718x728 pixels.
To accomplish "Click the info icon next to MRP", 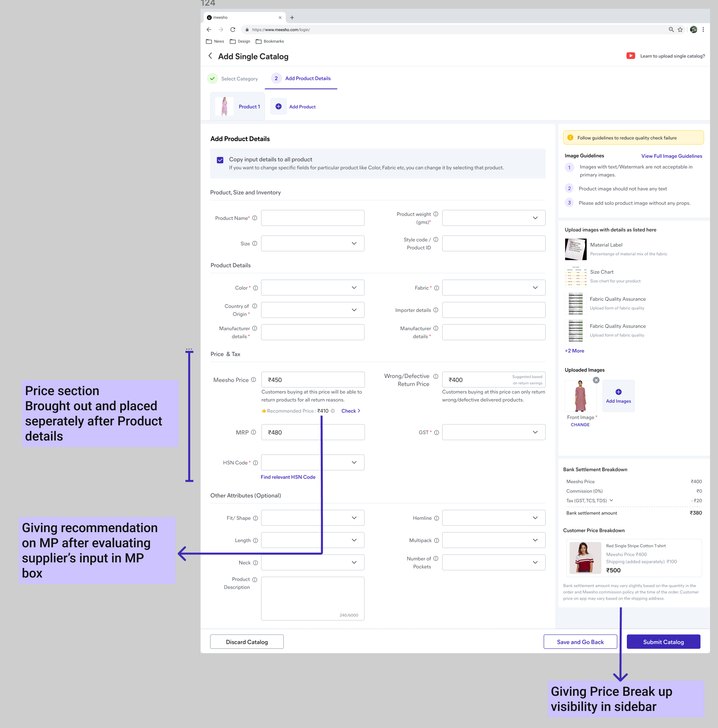I will 254,432.
